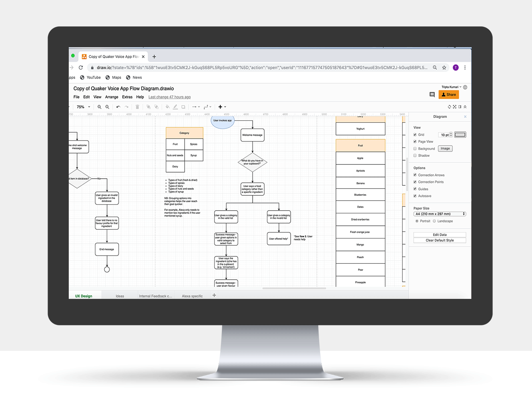Add a new diagram page
The height and width of the screenshot is (412, 532).
[x=214, y=295]
